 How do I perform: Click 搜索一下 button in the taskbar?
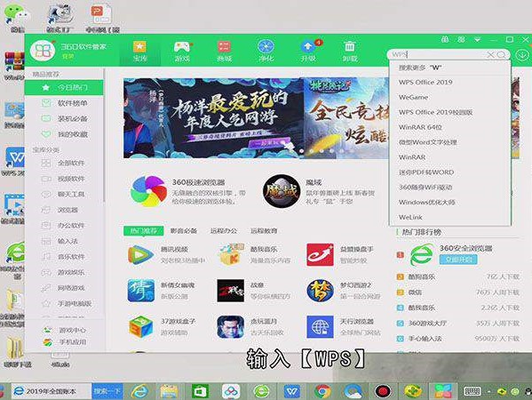(107, 391)
